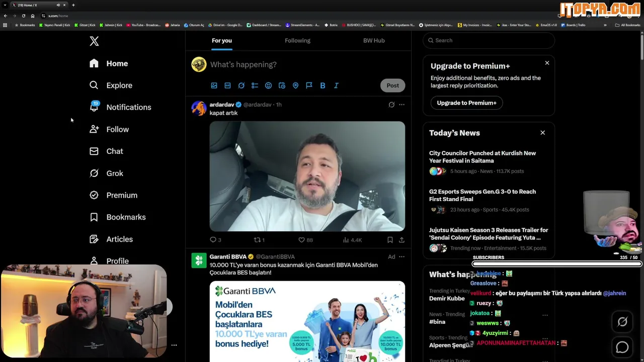Open Chat from the sidebar
This screenshot has height=362, width=644.
coord(106,151)
